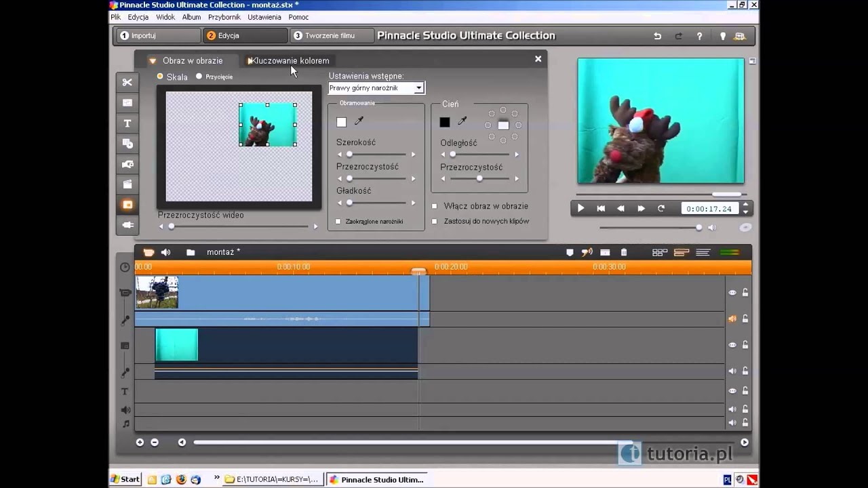Increase Przezroczystość wideo right arrow
This screenshot has height=488, width=868.
tap(315, 227)
